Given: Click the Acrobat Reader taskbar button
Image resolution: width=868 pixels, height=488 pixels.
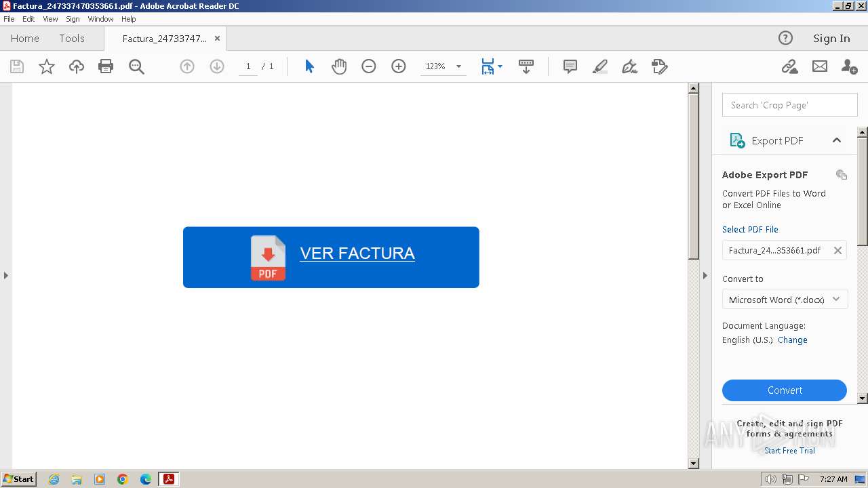Looking at the screenshot, I should point(168,479).
